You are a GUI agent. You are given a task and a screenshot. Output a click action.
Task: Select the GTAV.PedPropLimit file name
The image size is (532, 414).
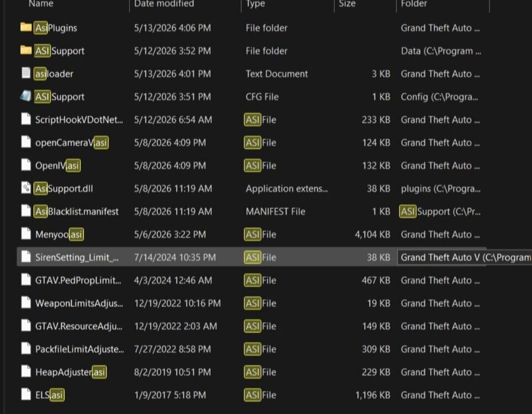78,280
